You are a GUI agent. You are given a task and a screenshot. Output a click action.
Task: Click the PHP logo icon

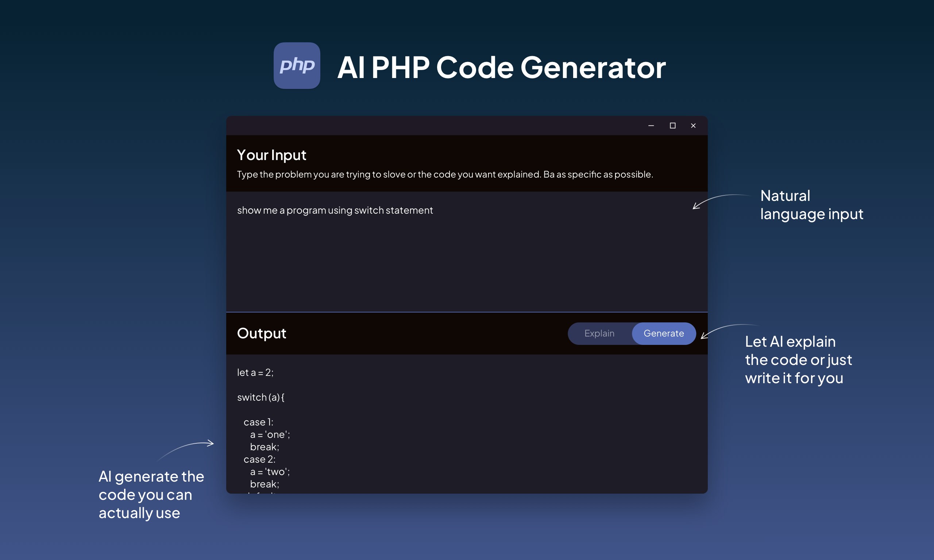[x=297, y=66]
